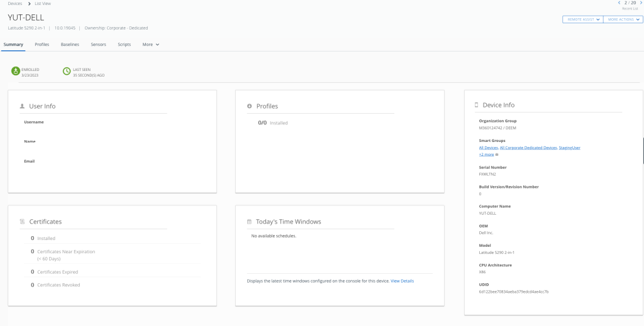
Task: Switch to the Profiles tab
Action: tap(42, 45)
